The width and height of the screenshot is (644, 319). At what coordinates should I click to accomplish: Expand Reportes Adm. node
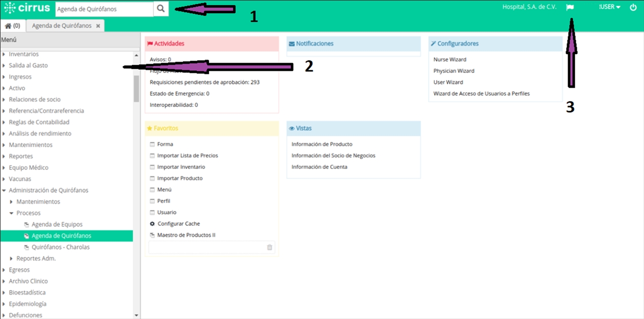click(11, 258)
